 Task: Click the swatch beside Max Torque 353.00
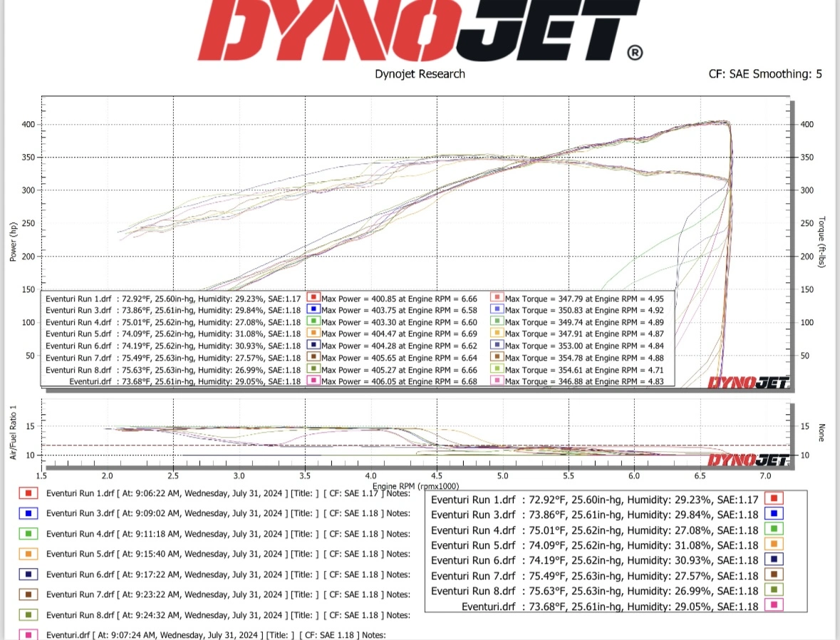point(497,345)
